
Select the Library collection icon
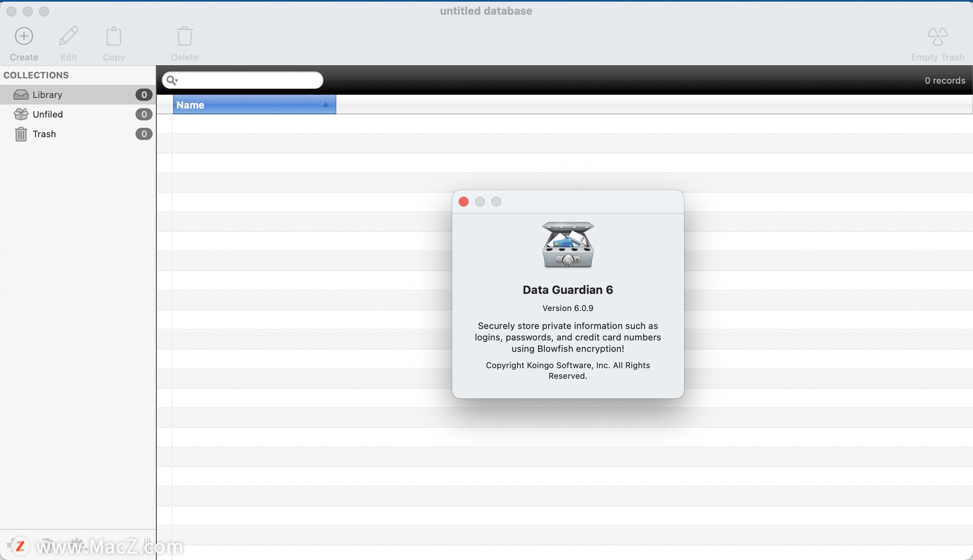(x=20, y=94)
